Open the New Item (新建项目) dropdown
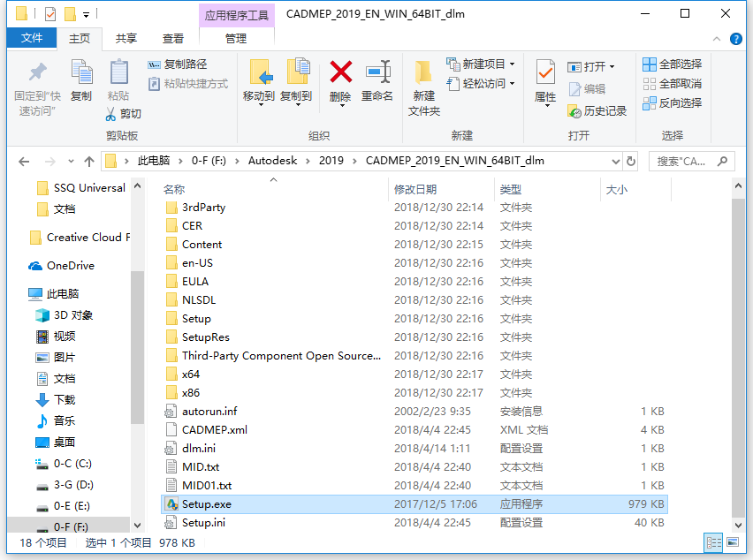The height and width of the screenshot is (560, 753). [x=481, y=64]
